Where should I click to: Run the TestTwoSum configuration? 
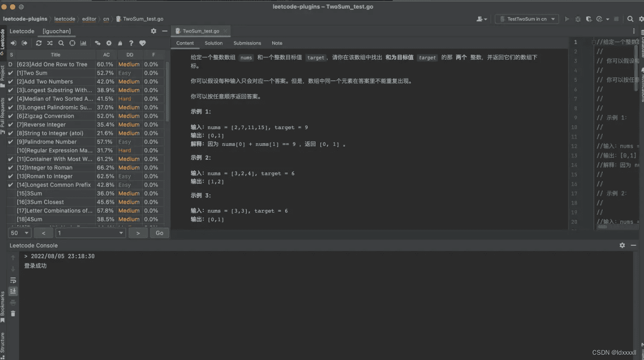click(567, 19)
